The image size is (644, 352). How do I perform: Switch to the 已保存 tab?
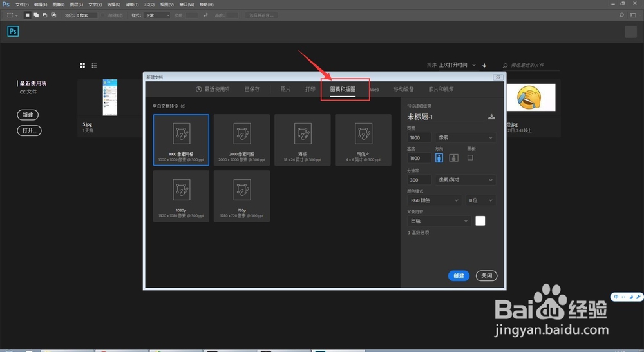pyautogui.click(x=252, y=89)
